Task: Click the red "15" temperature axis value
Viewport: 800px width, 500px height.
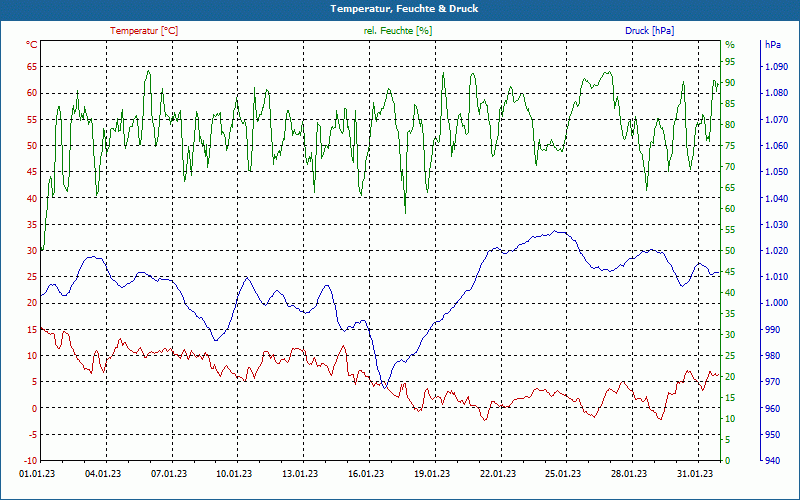Action: (x=32, y=330)
